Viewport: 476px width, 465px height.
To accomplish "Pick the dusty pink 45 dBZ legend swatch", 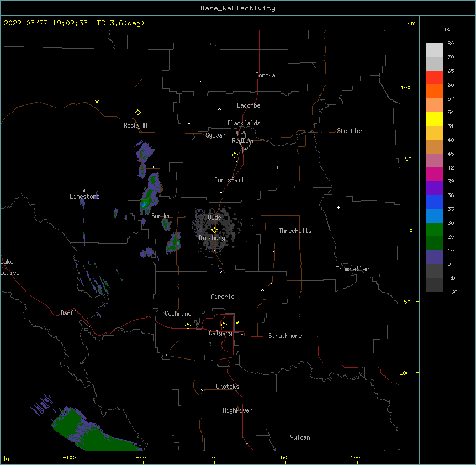I will (x=434, y=161).
